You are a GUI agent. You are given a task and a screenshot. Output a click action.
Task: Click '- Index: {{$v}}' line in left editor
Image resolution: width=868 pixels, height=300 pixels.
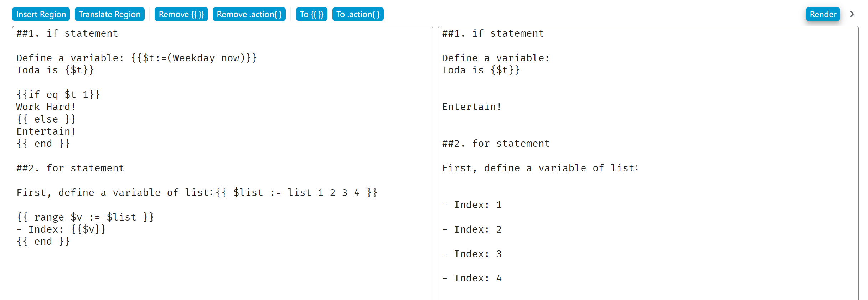pyautogui.click(x=61, y=229)
